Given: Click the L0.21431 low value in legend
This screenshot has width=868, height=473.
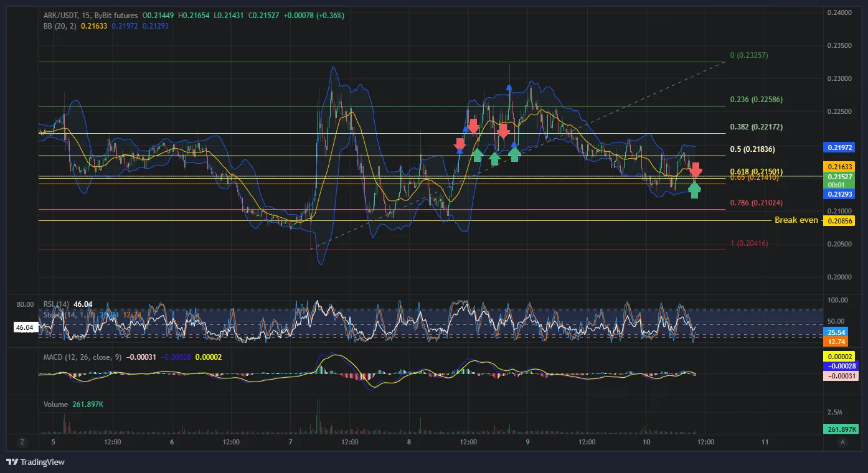Looking at the screenshot, I should tap(230, 15).
